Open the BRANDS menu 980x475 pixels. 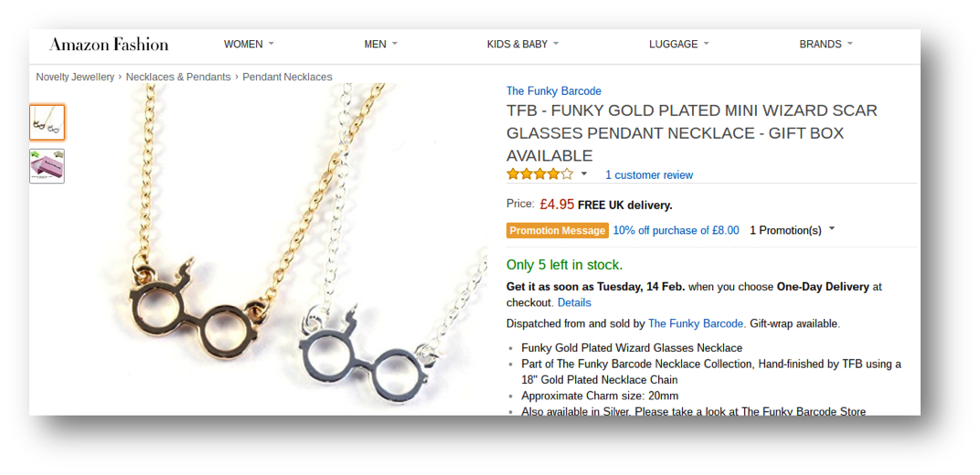pos(826,44)
